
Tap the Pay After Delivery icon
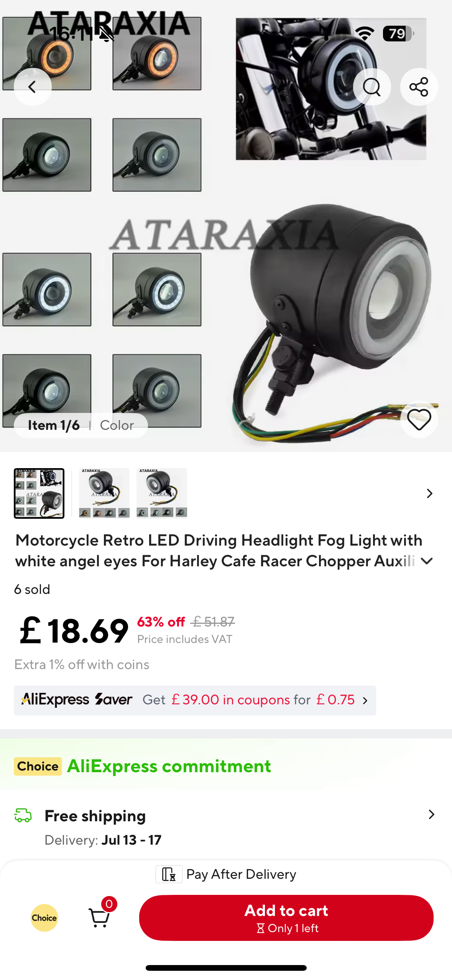pyautogui.click(x=169, y=874)
